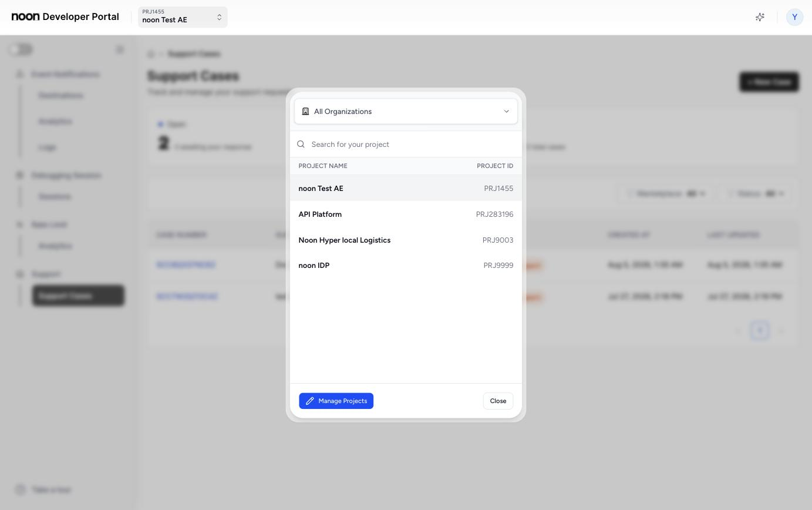This screenshot has height=510, width=812.
Task: Click the noon Developer Portal logo
Action: 65,16
